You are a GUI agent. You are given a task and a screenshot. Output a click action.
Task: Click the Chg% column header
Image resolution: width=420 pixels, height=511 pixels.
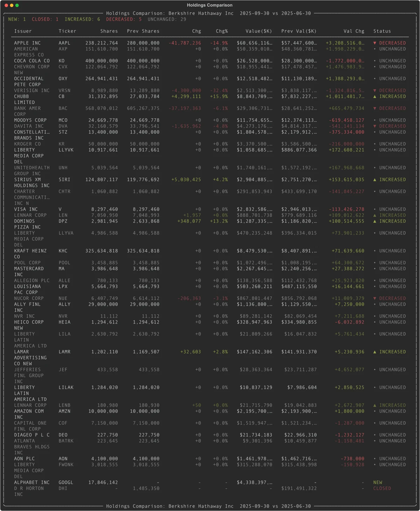[222, 31]
